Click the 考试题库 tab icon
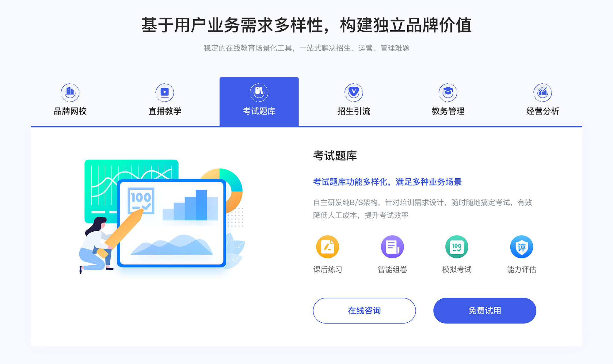 259,91
